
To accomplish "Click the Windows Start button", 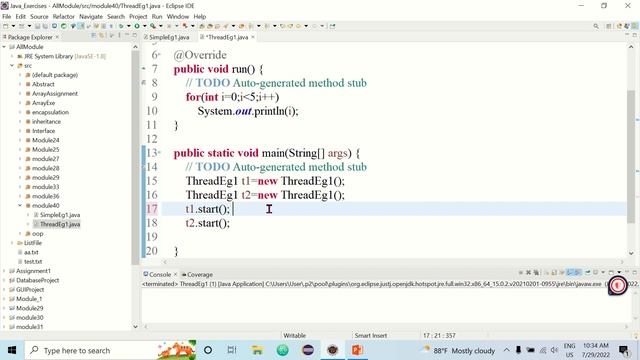I will [x=12, y=350].
